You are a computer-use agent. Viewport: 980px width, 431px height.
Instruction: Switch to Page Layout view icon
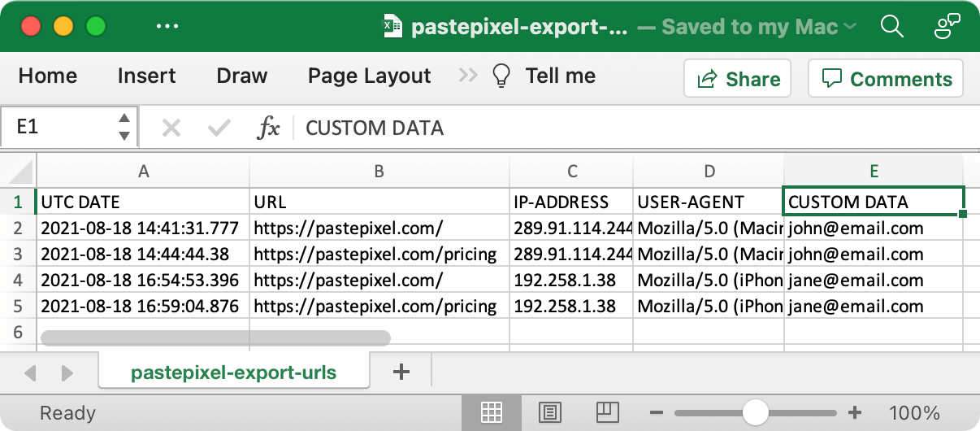550,412
